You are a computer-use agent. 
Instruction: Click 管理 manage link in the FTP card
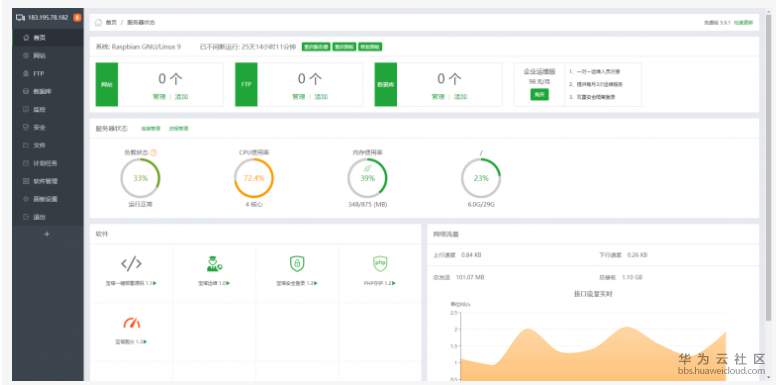click(299, 97)
